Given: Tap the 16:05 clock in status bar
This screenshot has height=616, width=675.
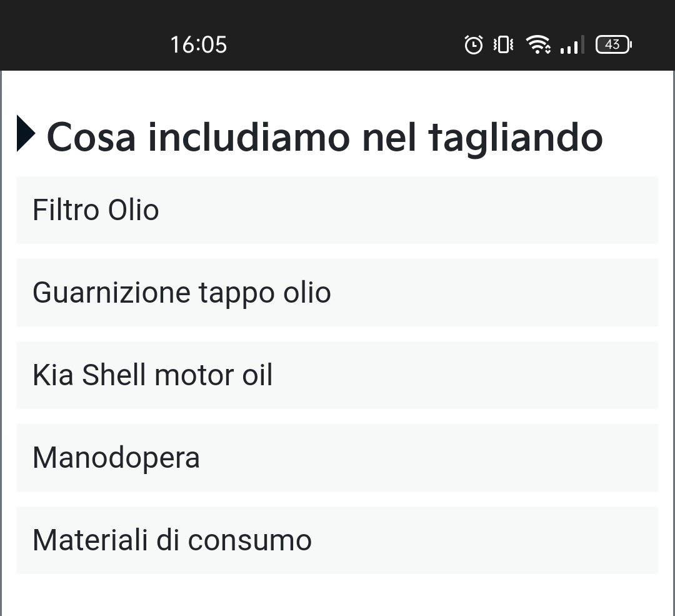Looking at the screenshot, I should point(199,45).
